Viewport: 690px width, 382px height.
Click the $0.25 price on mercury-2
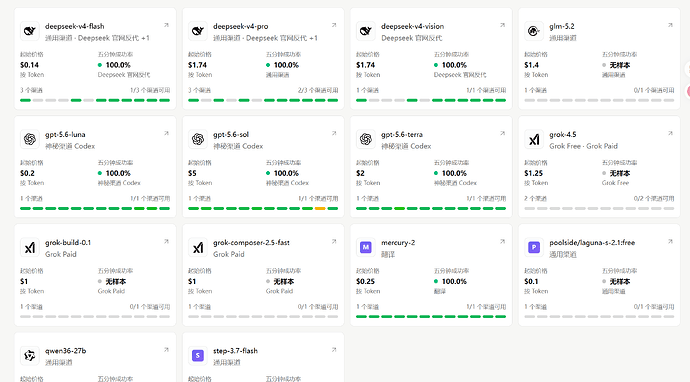(x=366, y=282)
